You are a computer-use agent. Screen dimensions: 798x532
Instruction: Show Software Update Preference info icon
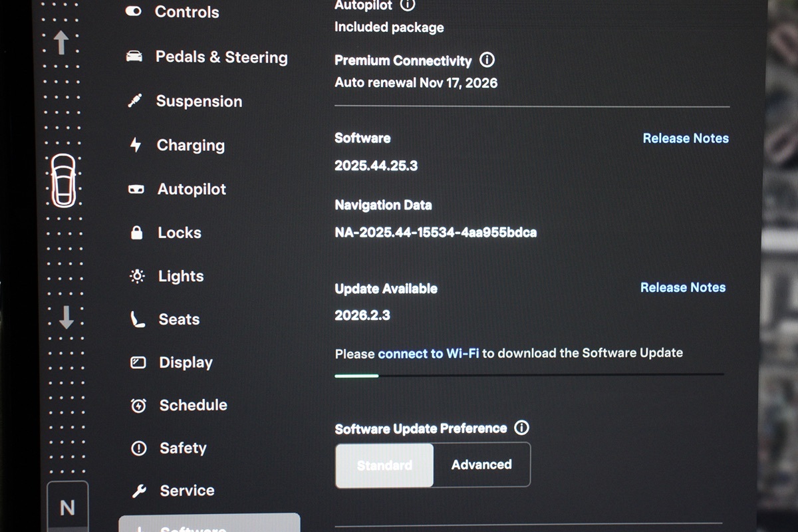[522, 428]
